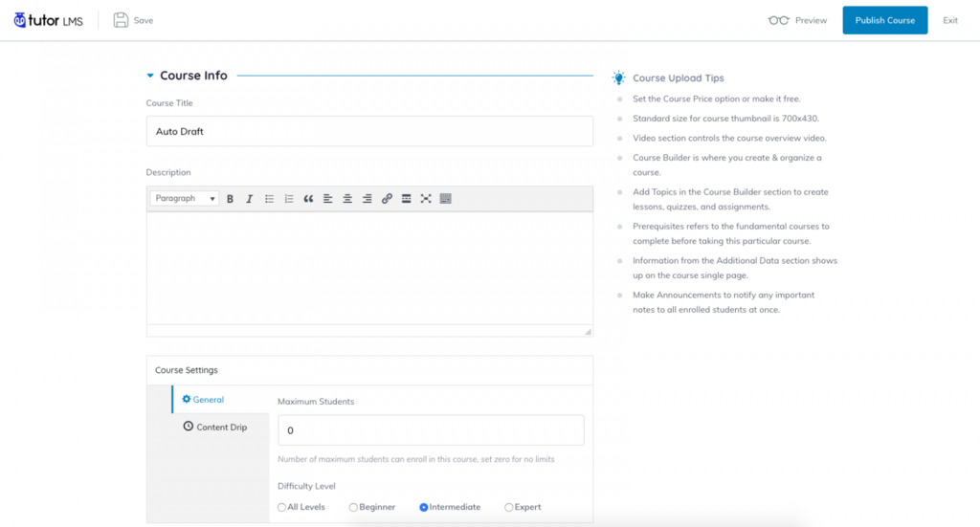Center align the description text
The height and width of the screenshot is (527, 980).
pyautogui.click(x=347, y=199)
